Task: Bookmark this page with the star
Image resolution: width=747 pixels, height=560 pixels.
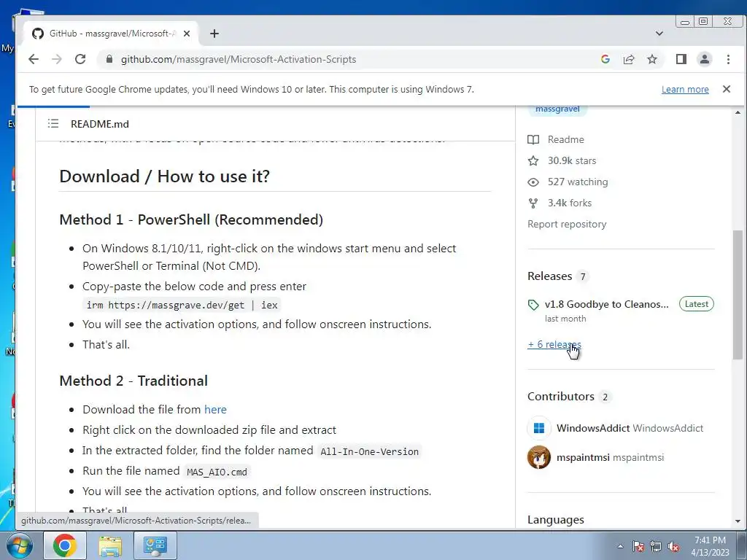Action: pyautogui.click(x=652, y=59)
